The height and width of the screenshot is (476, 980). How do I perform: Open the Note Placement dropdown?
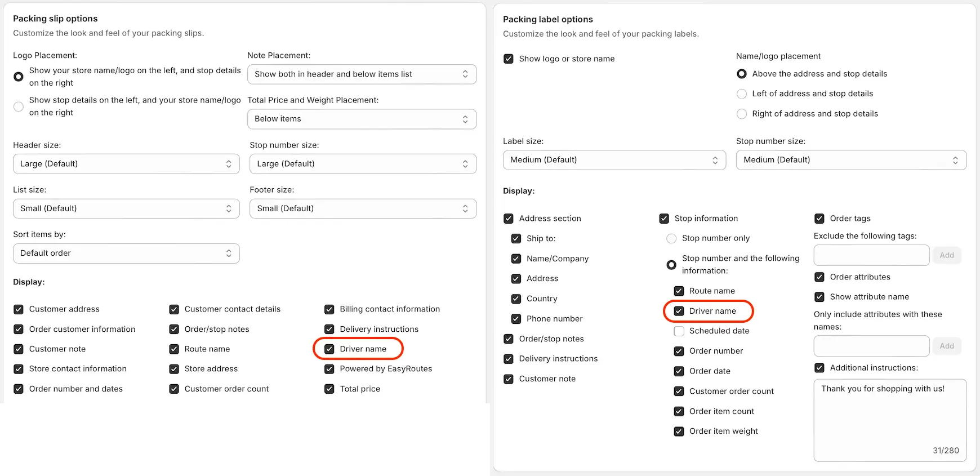[x=362, y=74]
